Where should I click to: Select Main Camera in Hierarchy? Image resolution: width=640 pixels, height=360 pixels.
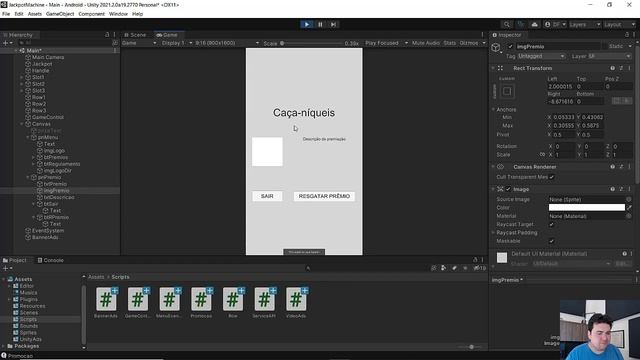click(48, 57)
